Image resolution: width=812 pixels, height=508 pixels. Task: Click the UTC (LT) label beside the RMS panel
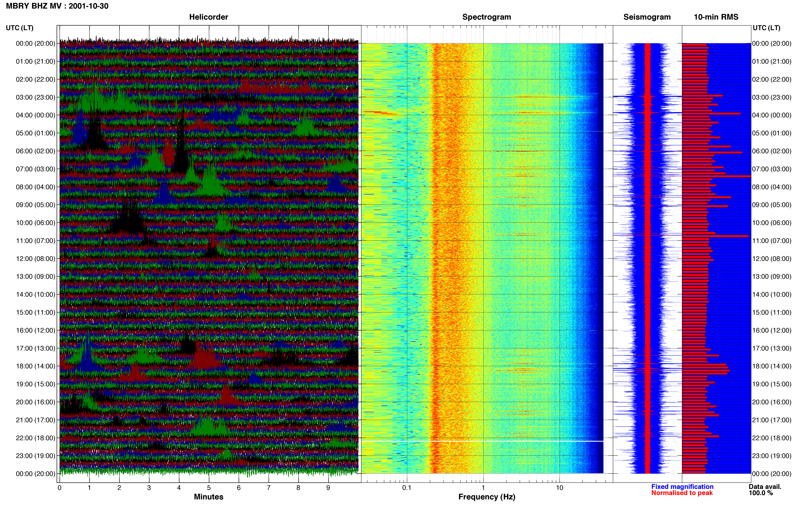click(x=766, y=28)
